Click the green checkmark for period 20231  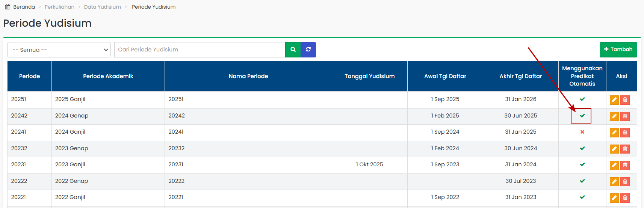pos(582,164)
